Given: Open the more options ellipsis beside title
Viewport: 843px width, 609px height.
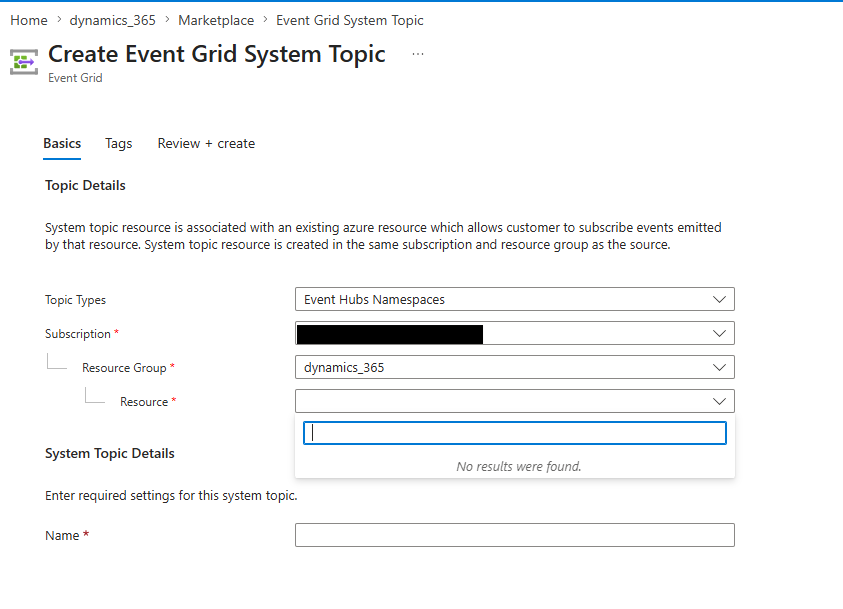Looking at the screenshot, I should click(x=418, y=54).
